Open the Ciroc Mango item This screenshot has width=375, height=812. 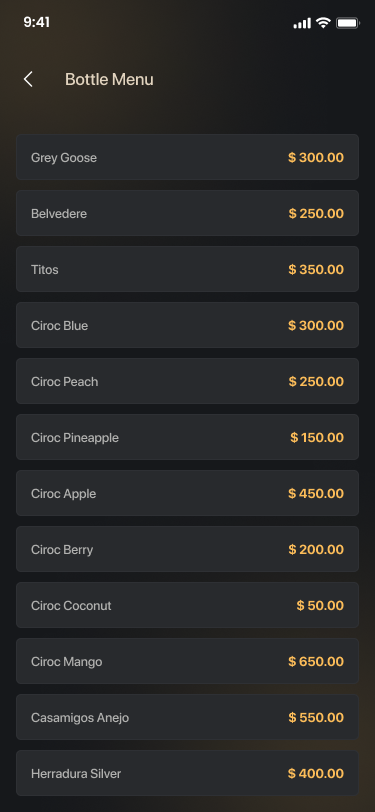(x=188, y=661)
